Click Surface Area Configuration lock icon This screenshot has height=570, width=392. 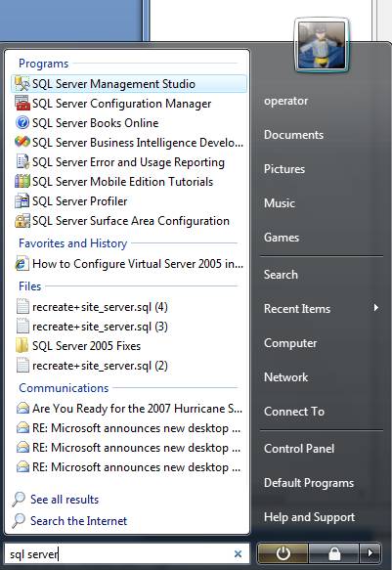[x=22, y=221]
